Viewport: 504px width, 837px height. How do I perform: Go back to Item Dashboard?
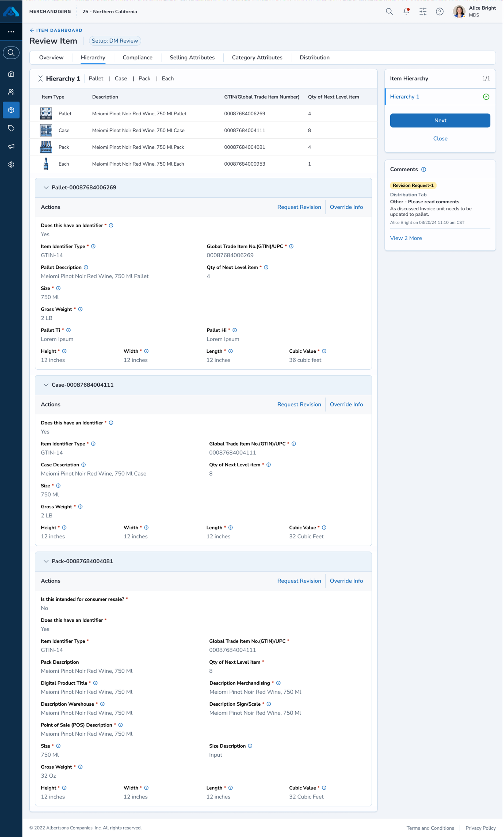tap(56, 30)
